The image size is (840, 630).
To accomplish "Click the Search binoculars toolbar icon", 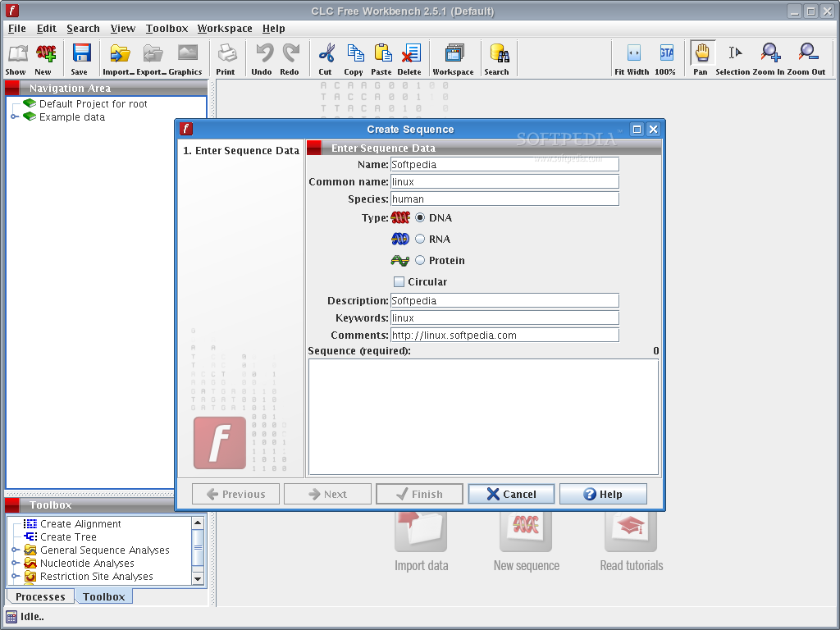I will 499,54.
